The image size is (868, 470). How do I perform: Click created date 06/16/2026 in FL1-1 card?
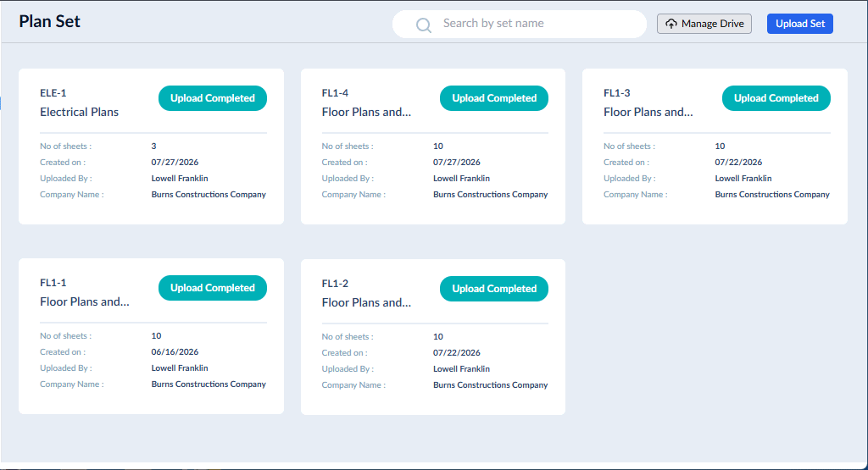point(175,351)
